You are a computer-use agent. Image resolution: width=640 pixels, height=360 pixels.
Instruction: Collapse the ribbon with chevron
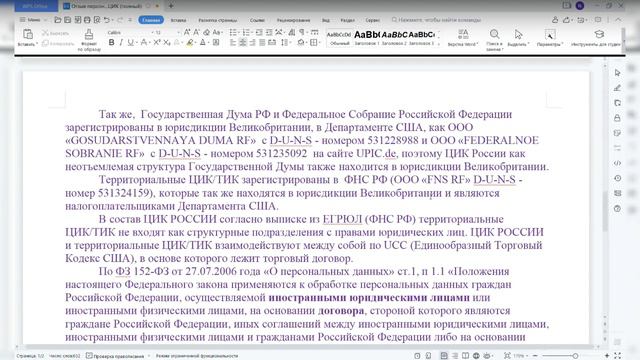coord(618,20)
